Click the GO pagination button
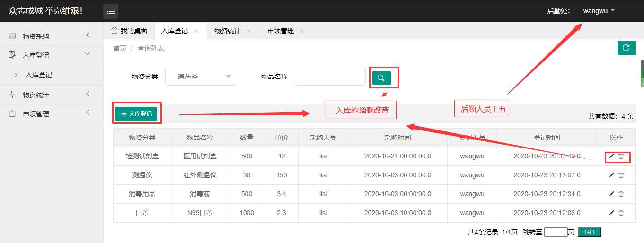This screenshot has width=644, height=243. [590, 232]
